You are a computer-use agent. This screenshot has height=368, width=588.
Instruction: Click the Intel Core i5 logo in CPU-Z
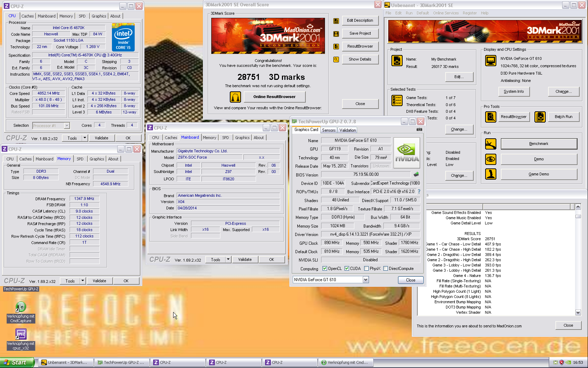[x=123, y=37]
